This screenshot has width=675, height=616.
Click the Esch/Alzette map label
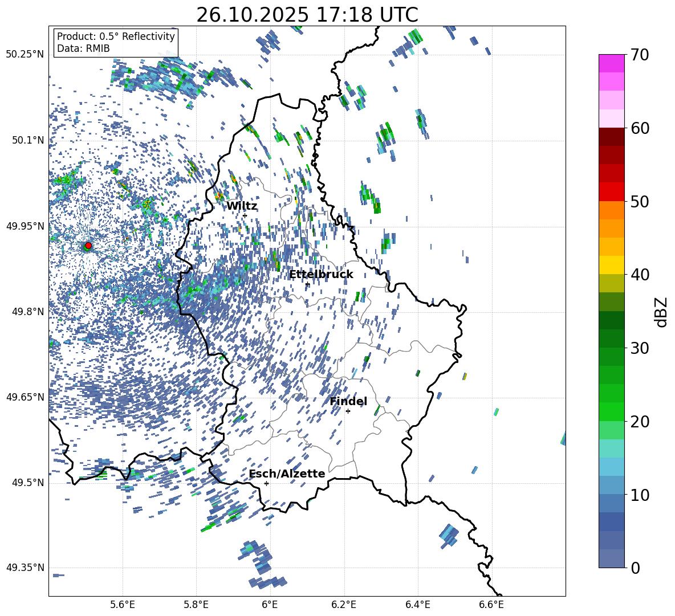click(287, 474)
